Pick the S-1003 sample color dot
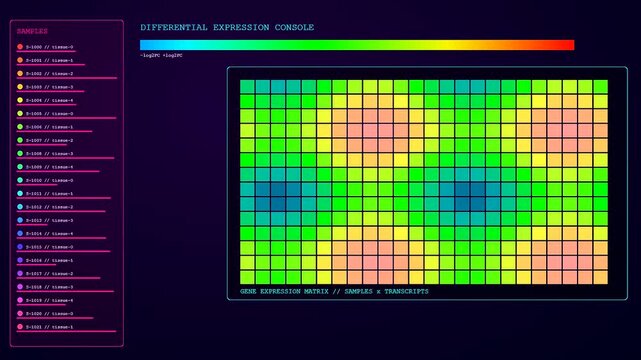 pyautogui.click(x=20, y=87)
